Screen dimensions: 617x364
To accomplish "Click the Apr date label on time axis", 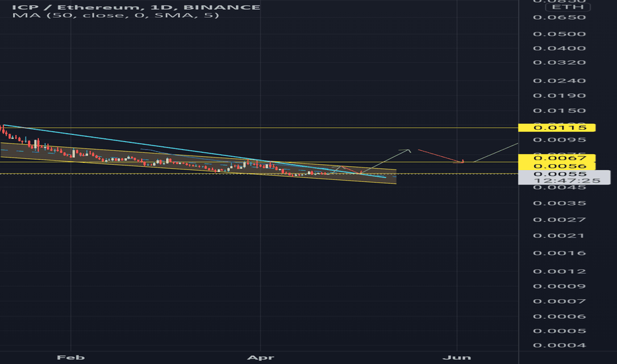I will point(260,357).
